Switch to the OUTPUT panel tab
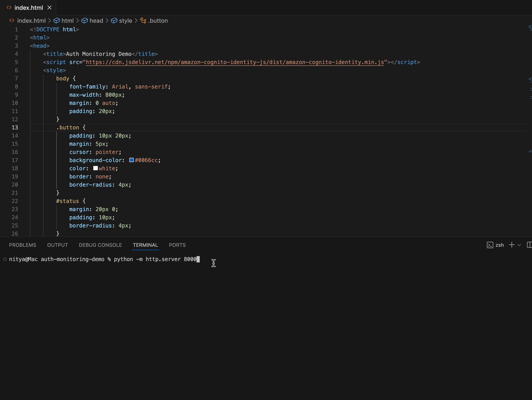 pyautogui.click(x=57, y=245)
